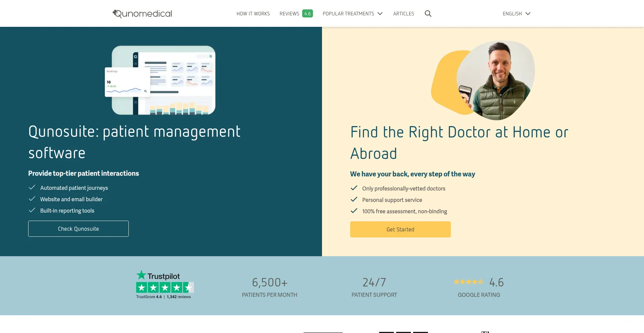This screenshot has width=644, height=333.
Task: Click 'Provide top-tier patient interactions' text
Action: (84, 173)
